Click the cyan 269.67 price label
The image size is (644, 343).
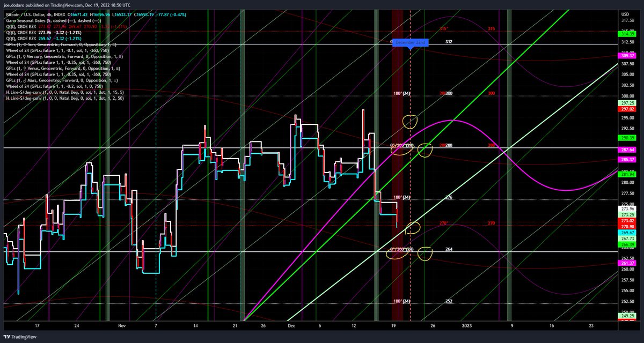628,233
